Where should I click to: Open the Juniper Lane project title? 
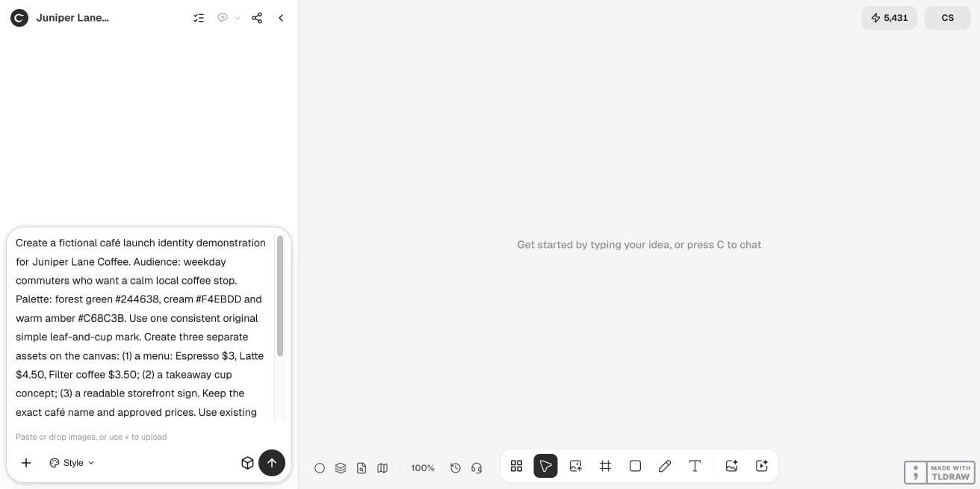(72, 18)
